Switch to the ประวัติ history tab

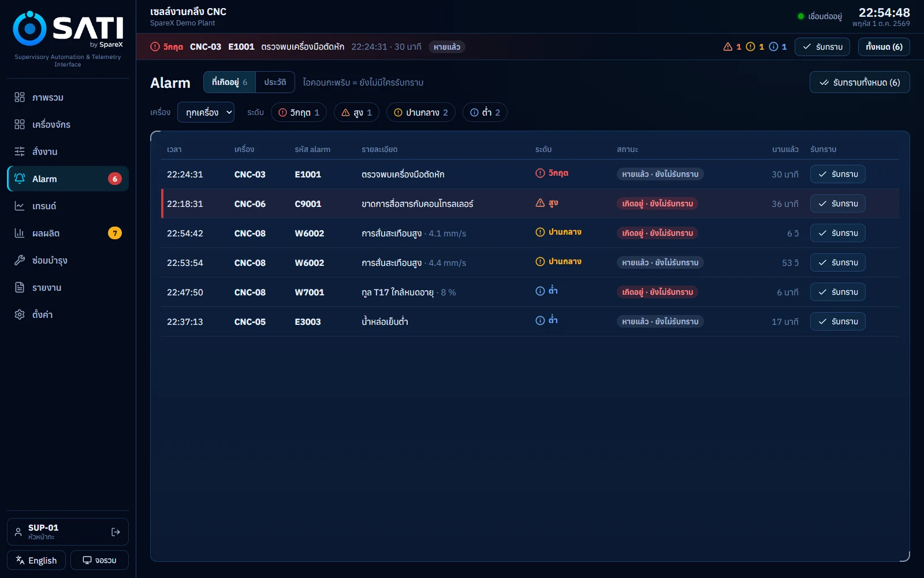point(275,82)
